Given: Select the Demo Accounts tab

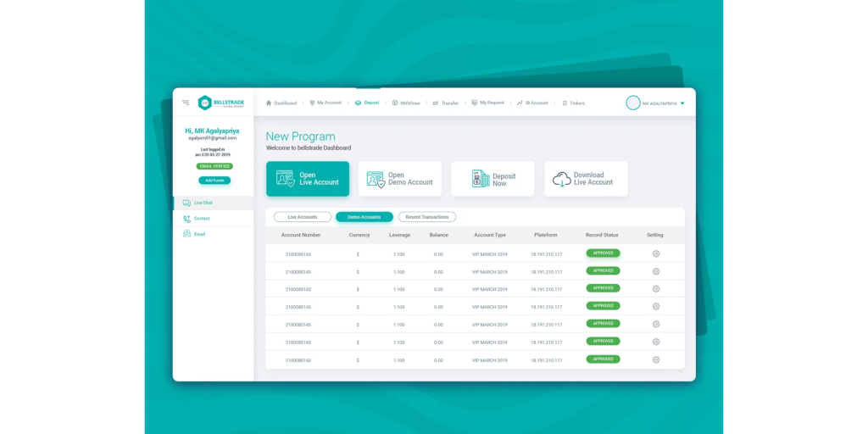Looking at the screenshot, I should [x=364, y=217].
